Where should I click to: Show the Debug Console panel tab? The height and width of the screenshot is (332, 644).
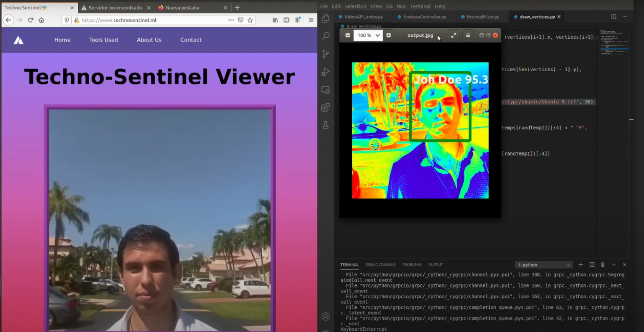[380, 265]
